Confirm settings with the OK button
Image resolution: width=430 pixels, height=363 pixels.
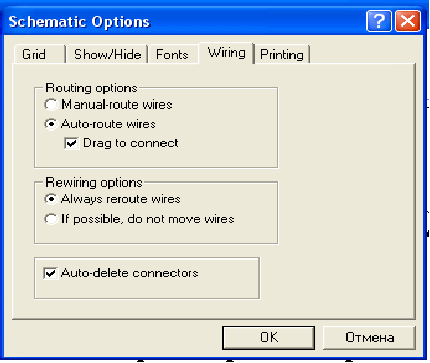[268, 338]
